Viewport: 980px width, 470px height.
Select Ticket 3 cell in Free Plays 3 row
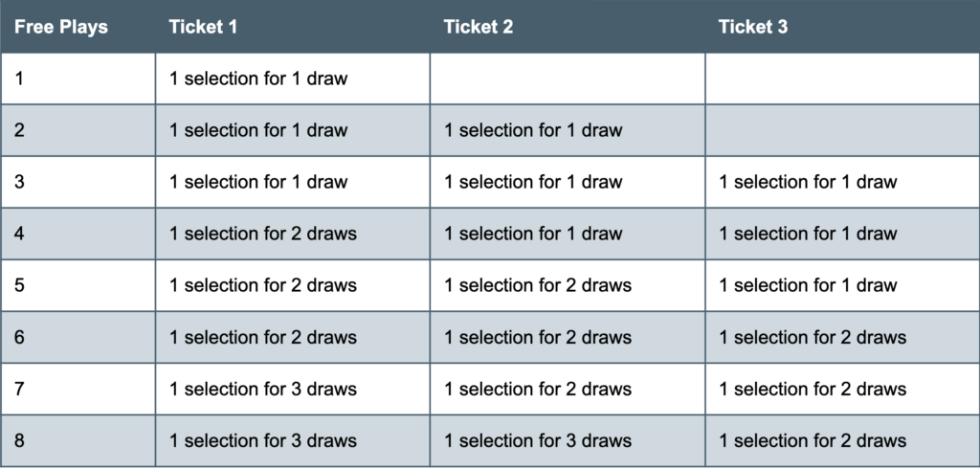[x=842, y=182]
